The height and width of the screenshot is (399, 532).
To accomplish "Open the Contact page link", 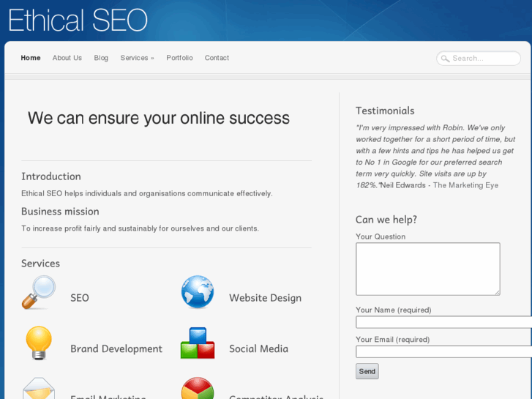I will tap(217, 58).
